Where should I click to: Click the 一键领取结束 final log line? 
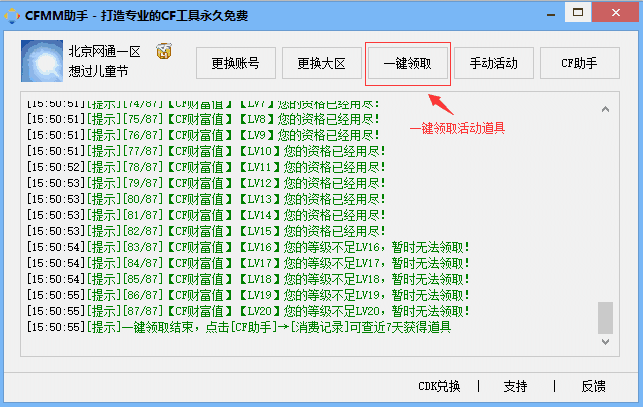(239, 327)
